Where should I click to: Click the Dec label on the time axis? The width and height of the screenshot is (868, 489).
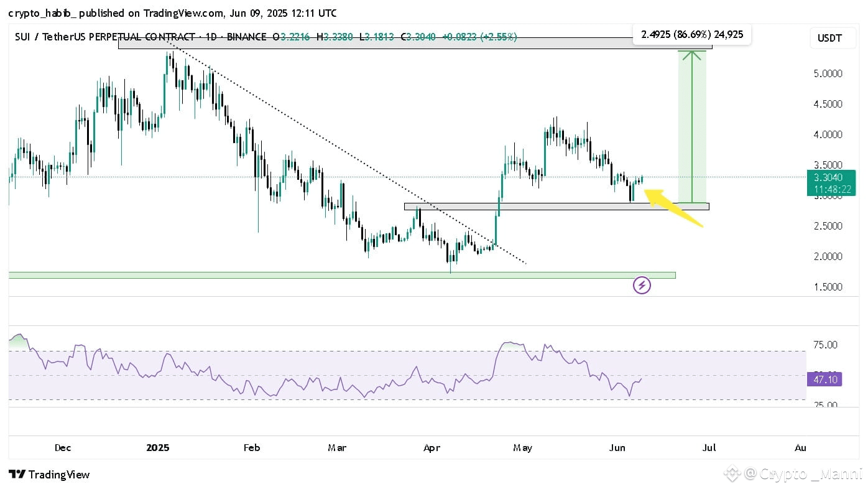point(63,447)
